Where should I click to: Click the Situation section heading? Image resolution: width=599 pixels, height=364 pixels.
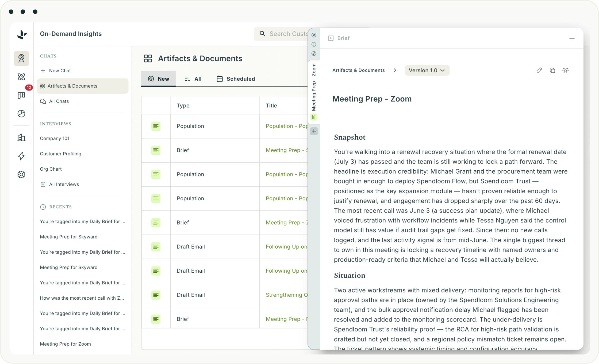click(x=350, y=275)
